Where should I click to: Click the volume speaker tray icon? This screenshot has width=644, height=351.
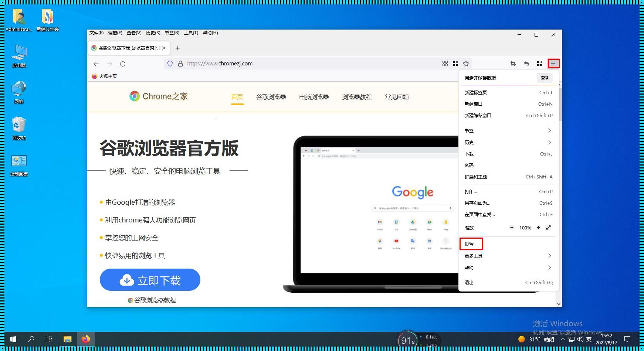[x=580, y=339]
